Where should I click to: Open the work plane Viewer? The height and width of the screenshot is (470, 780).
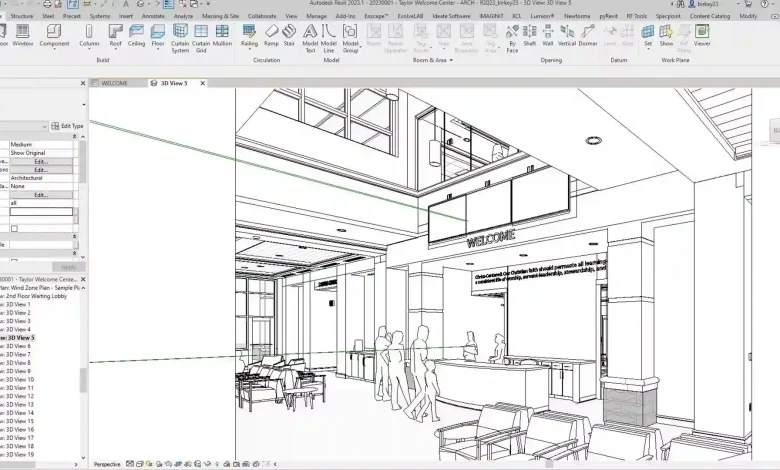tap(702, 35)
